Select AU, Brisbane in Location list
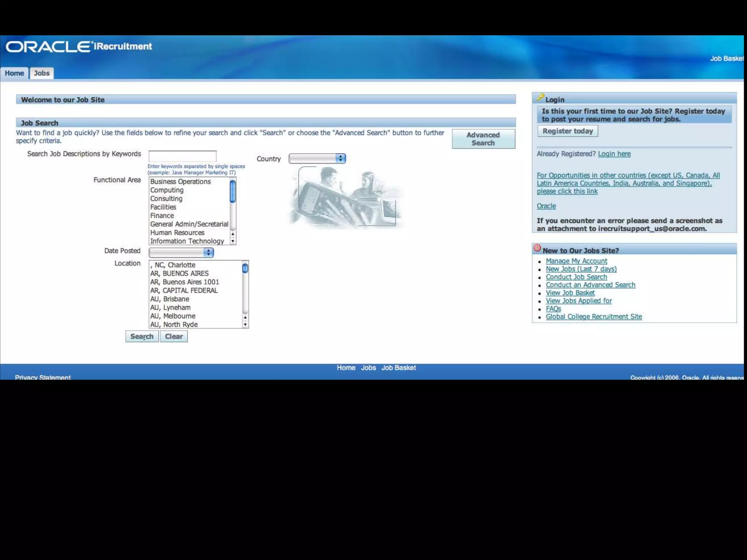The image size is (747, 560). tap(170, 299)
